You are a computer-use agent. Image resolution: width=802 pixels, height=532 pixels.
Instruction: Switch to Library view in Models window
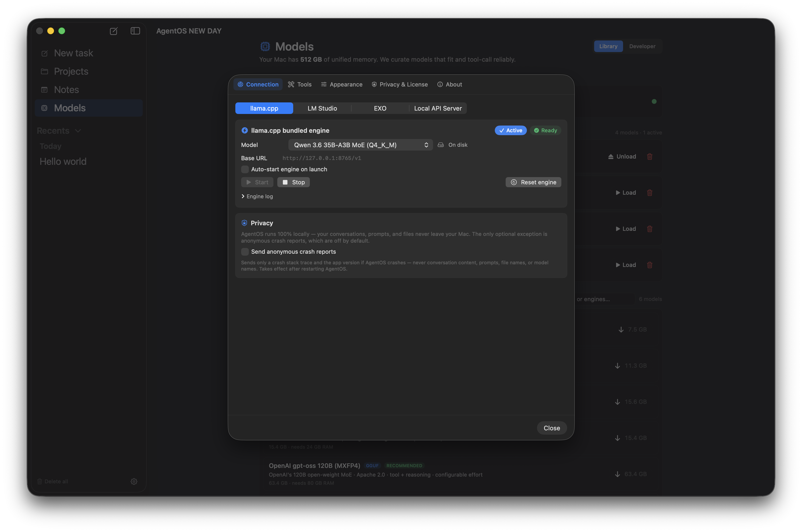pyautogui.click(x=608, y=46)
